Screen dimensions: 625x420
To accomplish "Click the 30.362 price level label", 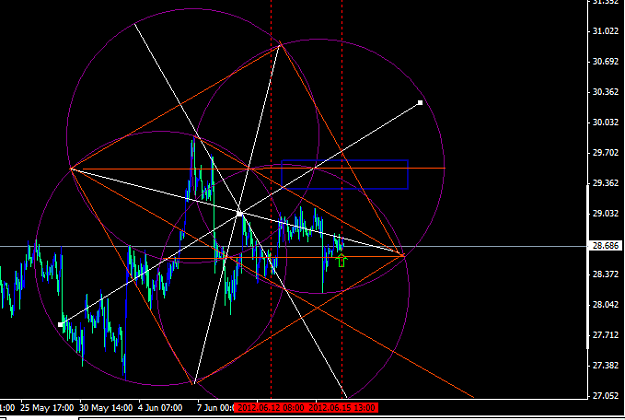I will click(605, 92).
